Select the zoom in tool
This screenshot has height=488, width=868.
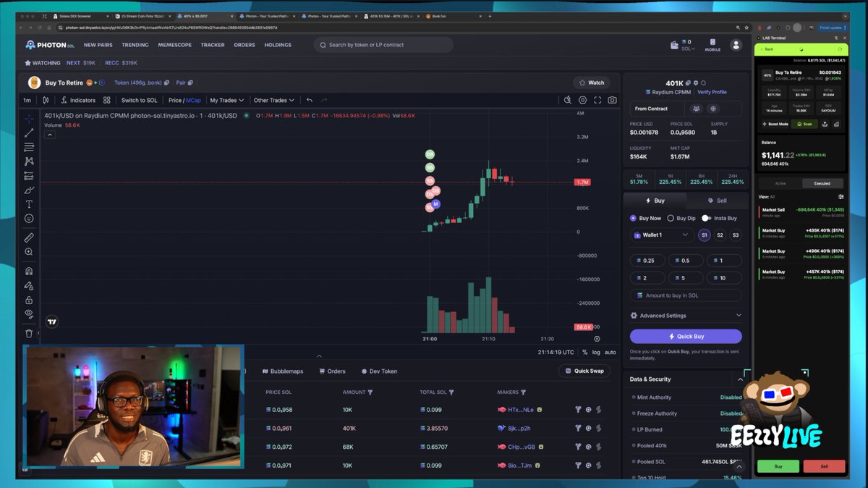[29, 252]
